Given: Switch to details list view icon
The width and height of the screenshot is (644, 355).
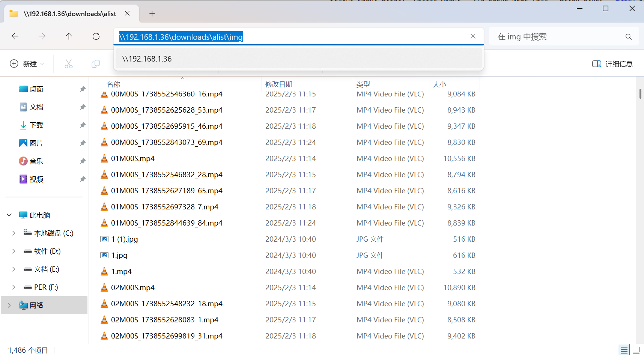Looking at the screenshot, I should [x=624, y=350].
